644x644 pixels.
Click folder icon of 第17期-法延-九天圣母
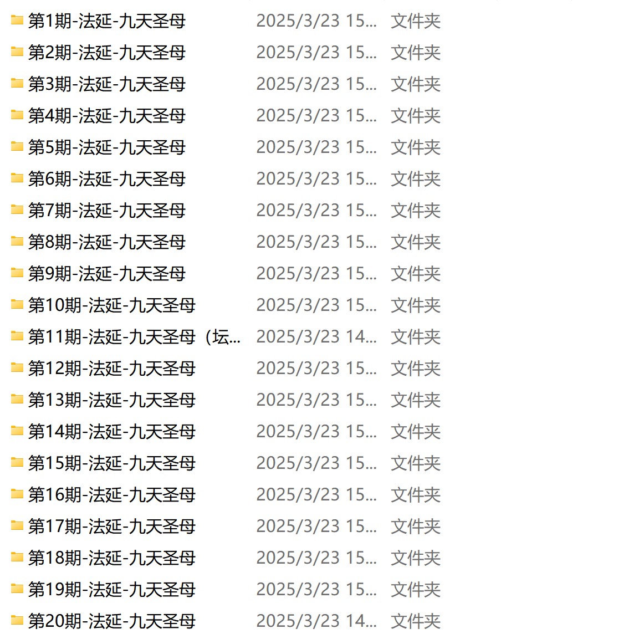click(x=17, y=526)
